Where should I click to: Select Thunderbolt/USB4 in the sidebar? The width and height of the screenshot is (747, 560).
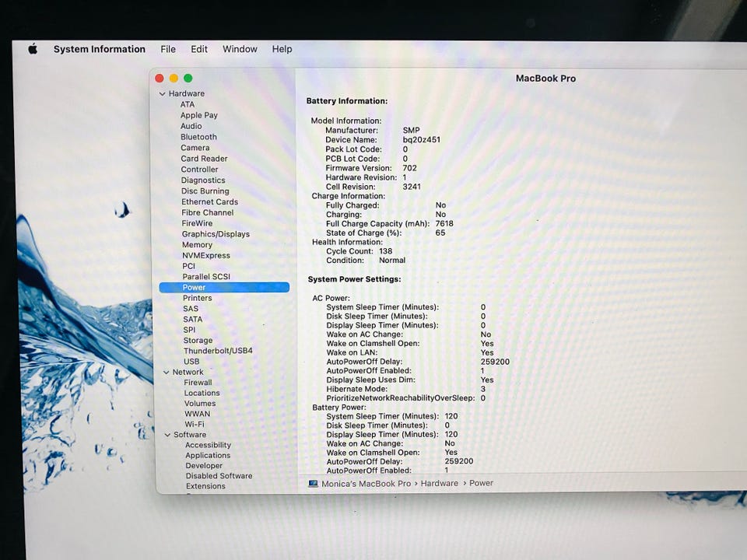coord(218,351)
